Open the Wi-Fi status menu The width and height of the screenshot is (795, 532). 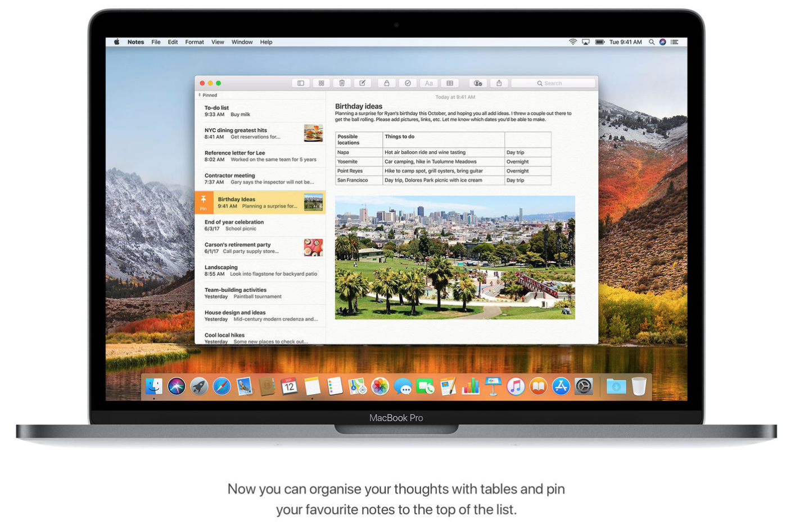[573, 42]
